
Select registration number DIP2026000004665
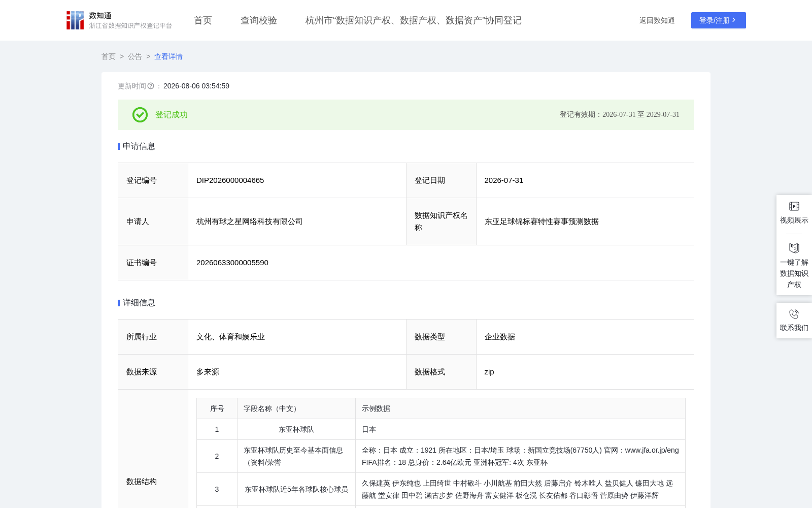pyautogui.click(x=230, y=180)
